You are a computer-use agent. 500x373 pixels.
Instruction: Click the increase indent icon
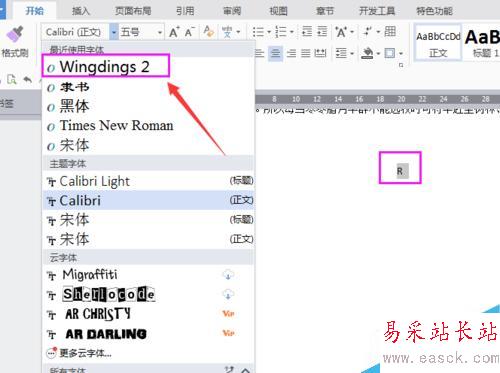pos(322,32)
